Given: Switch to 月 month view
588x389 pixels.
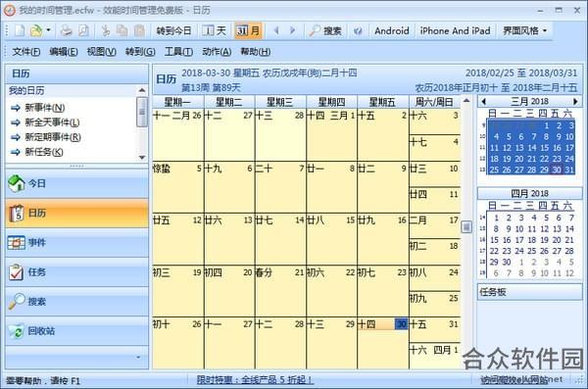Looking at the screenshot, I should click(248, 30).
